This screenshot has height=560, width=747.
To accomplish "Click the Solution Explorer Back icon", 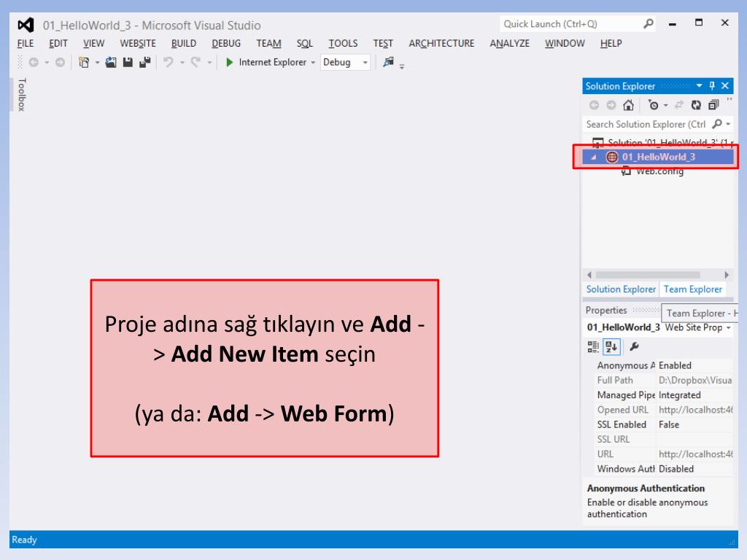I will (594, 105).
